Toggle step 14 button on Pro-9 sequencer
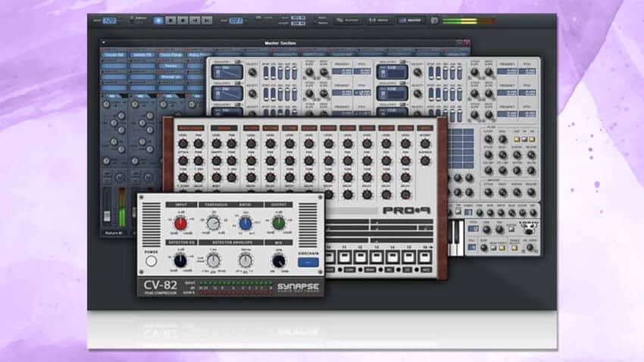This screenshot has width=644, height=362. (392, 257)
